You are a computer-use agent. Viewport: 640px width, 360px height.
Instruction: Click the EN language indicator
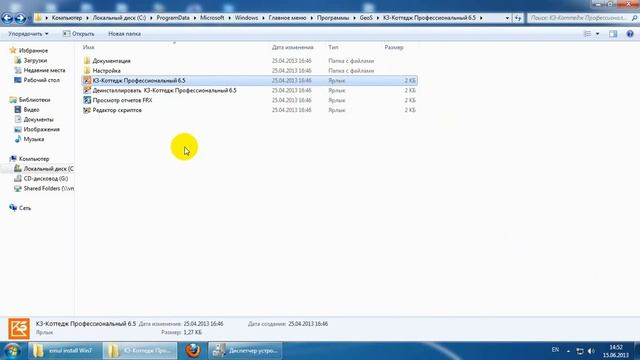click(x=555, y=350)
